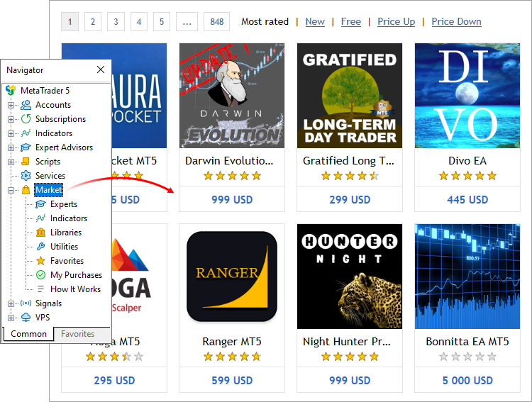Click the Accounts icon in Navigator
Screen dimensions: 532x402
(x=26, y=105)
